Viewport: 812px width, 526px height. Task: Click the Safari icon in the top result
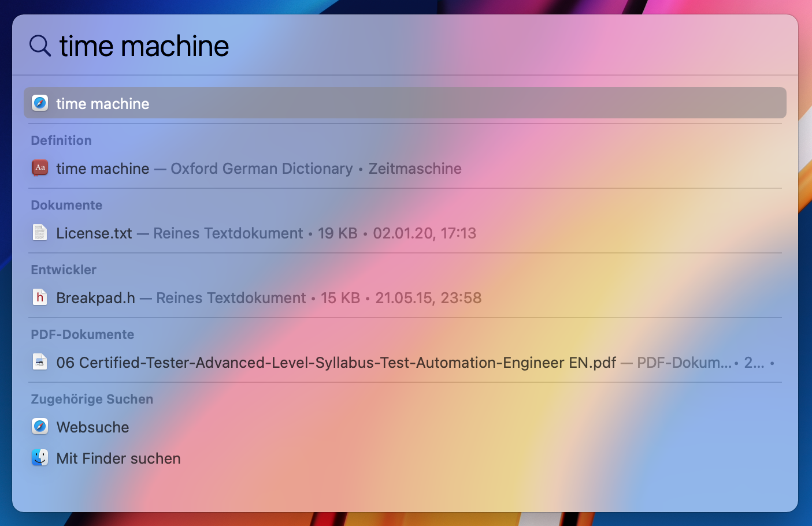click(40, 103)
